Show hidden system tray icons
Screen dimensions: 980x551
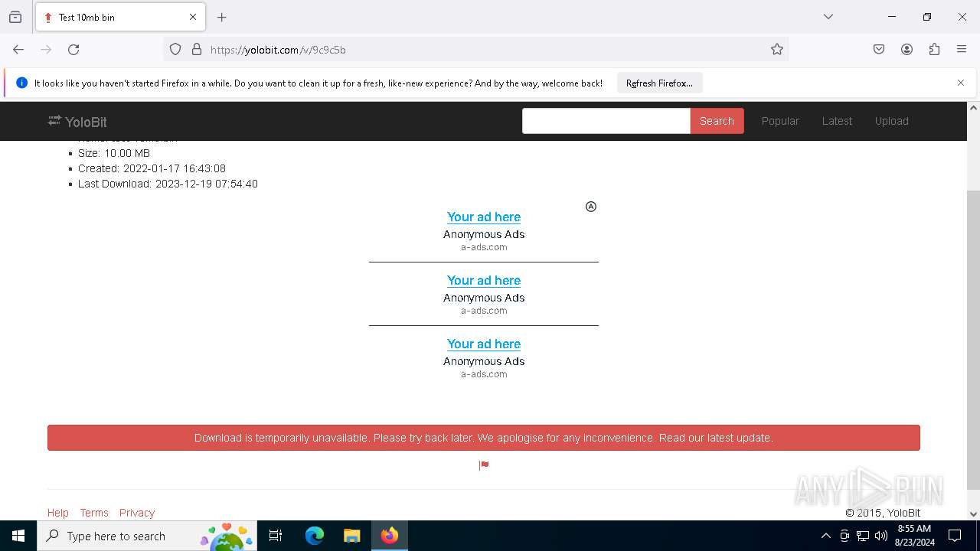(x=825, y=536)
